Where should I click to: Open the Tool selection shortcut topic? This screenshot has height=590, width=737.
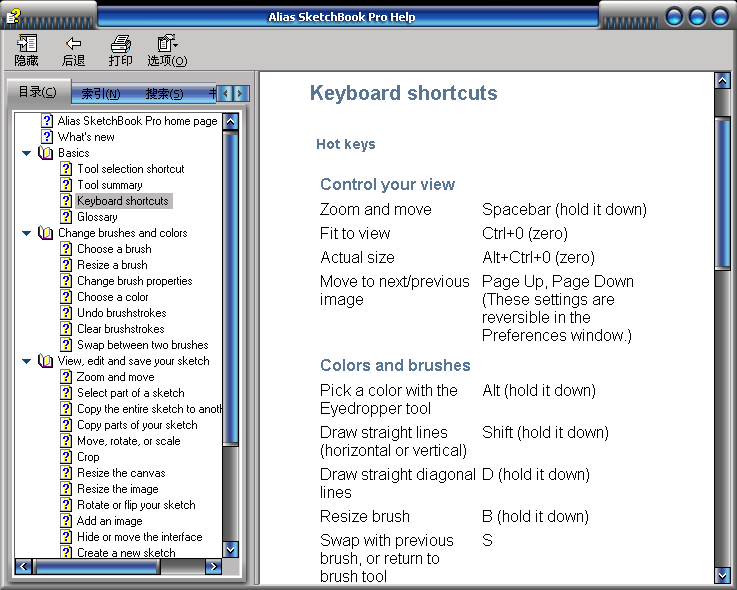131,169
